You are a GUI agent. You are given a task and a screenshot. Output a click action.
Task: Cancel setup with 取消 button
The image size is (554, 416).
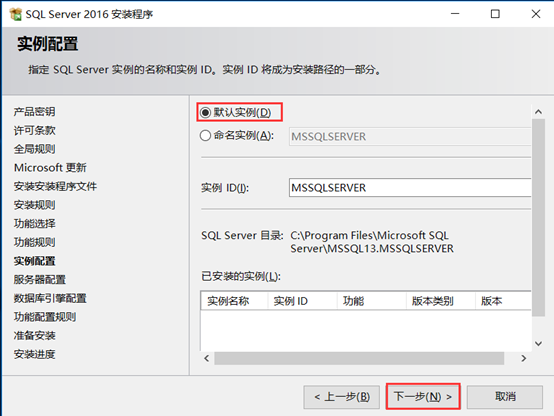tap(505, 397)
